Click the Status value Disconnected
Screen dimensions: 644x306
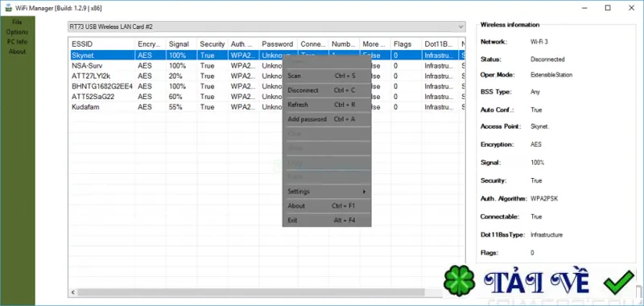(x=547, y=59)
